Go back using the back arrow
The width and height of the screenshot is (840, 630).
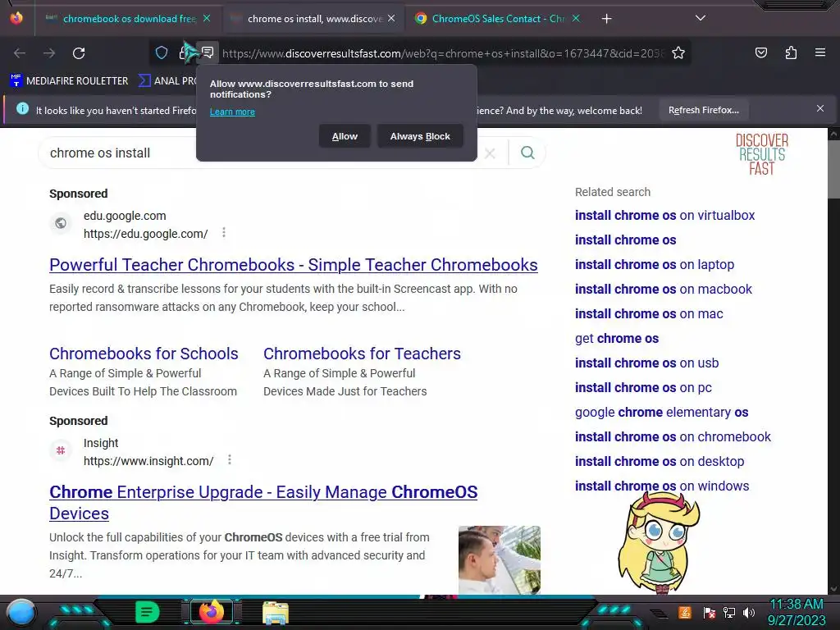click(x=20, y=53)
